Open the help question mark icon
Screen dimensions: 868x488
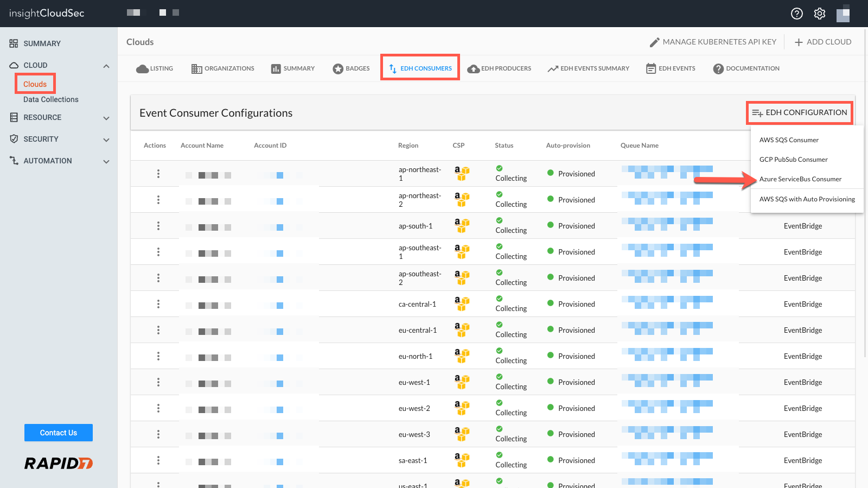(x=796, y=14)
